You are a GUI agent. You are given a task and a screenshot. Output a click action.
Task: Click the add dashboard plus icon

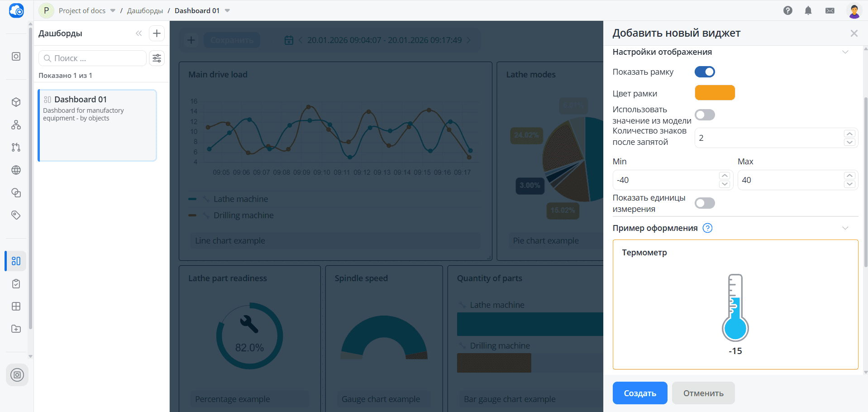click(x=157, y=33)
